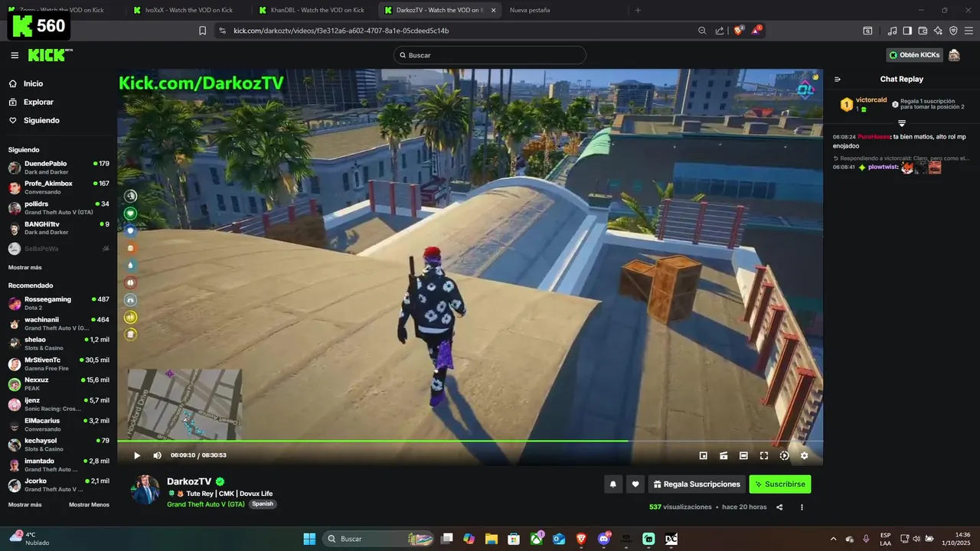980x551 pixels.
Task: Open pollidrs channel in sidebar
Action: click(x=58, y=208)
